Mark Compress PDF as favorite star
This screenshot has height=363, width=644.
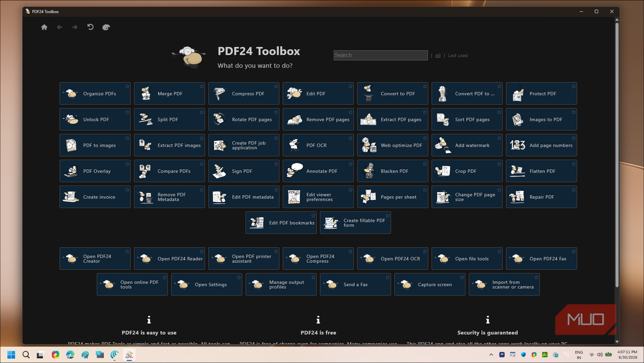point(276,86)
